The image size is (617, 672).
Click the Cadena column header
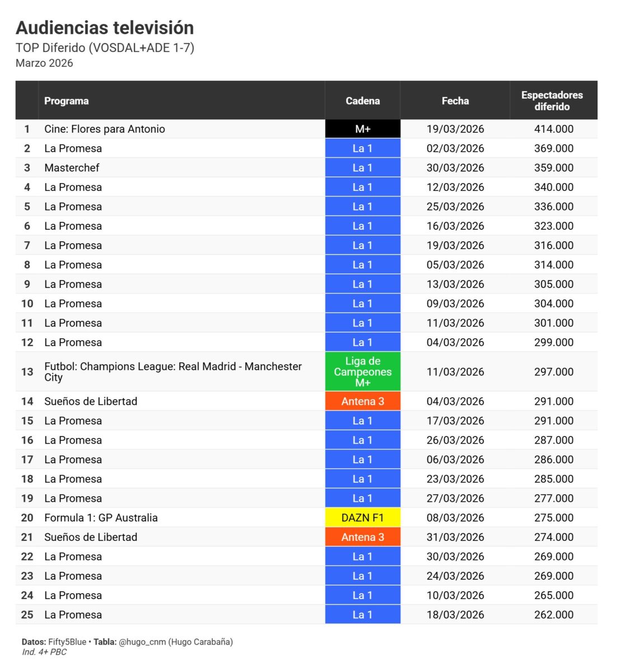(x=362, y=101)
